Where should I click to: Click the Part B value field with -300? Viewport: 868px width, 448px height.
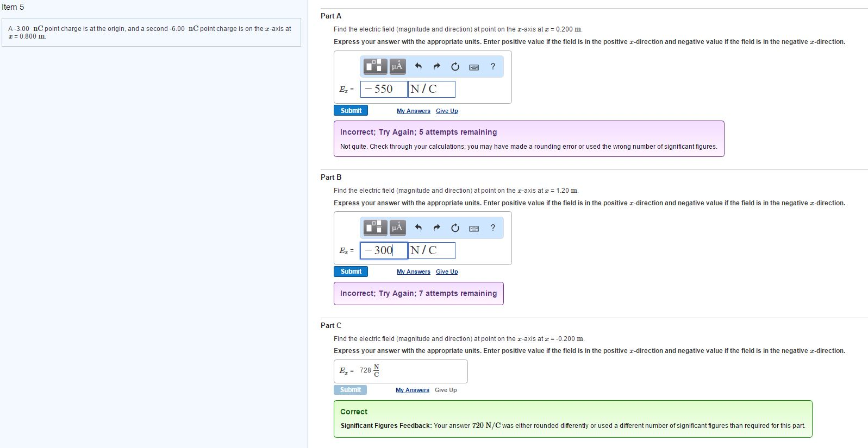pos(384,250)
